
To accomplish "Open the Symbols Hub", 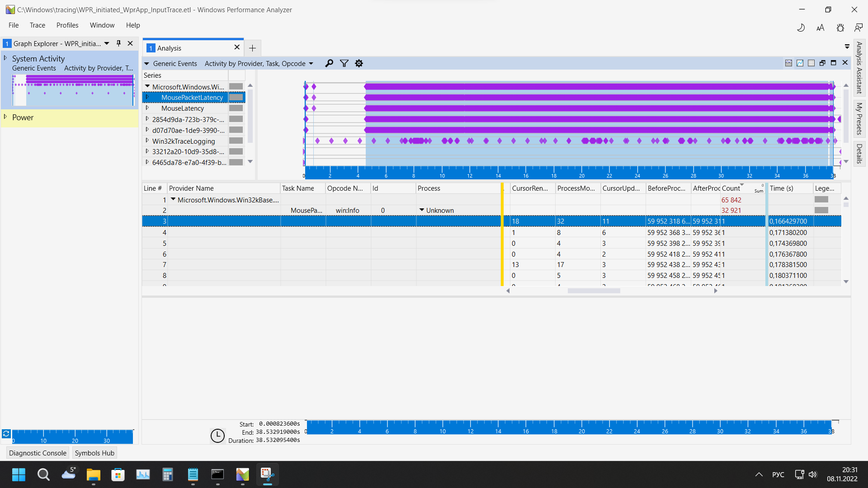I will 94,453.
